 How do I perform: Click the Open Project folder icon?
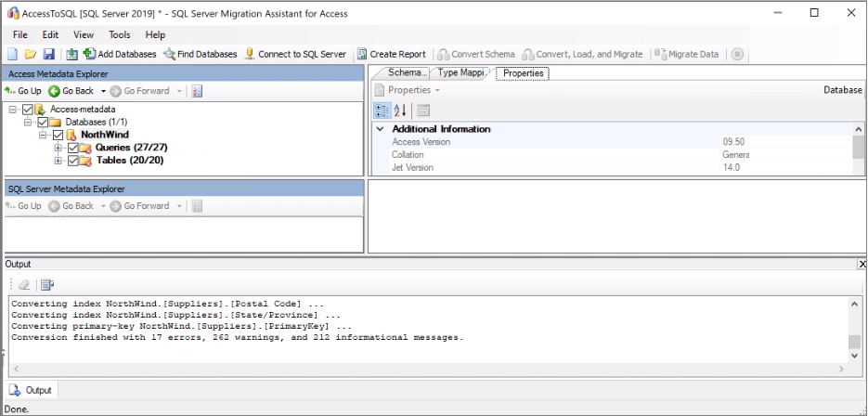(31, 55)
